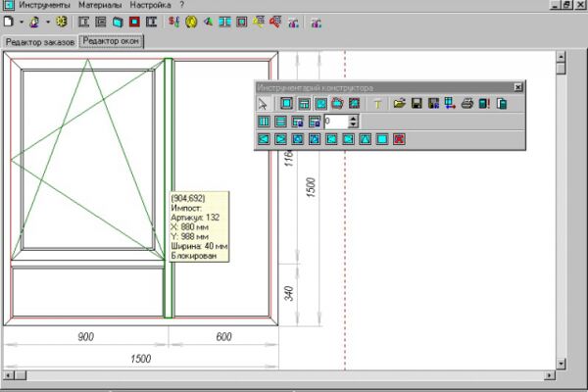This screenshot has width=588, height=392.
Task: Click the yellow magnifier search icon
Action: click(x=259, y=23)
